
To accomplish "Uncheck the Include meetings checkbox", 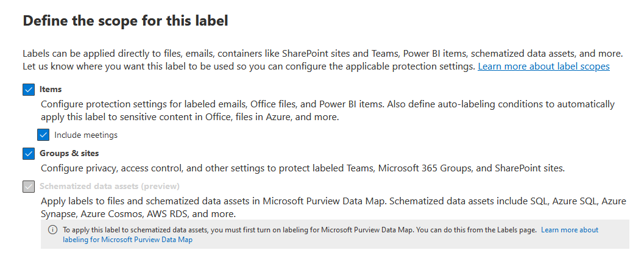I will (x=43, y=135).
